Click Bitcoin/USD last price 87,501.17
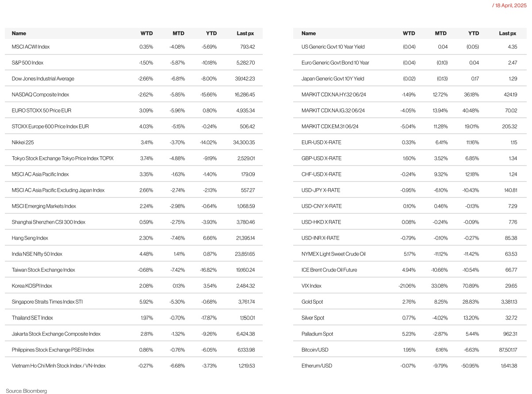532x394 pixels. [505, 350]
